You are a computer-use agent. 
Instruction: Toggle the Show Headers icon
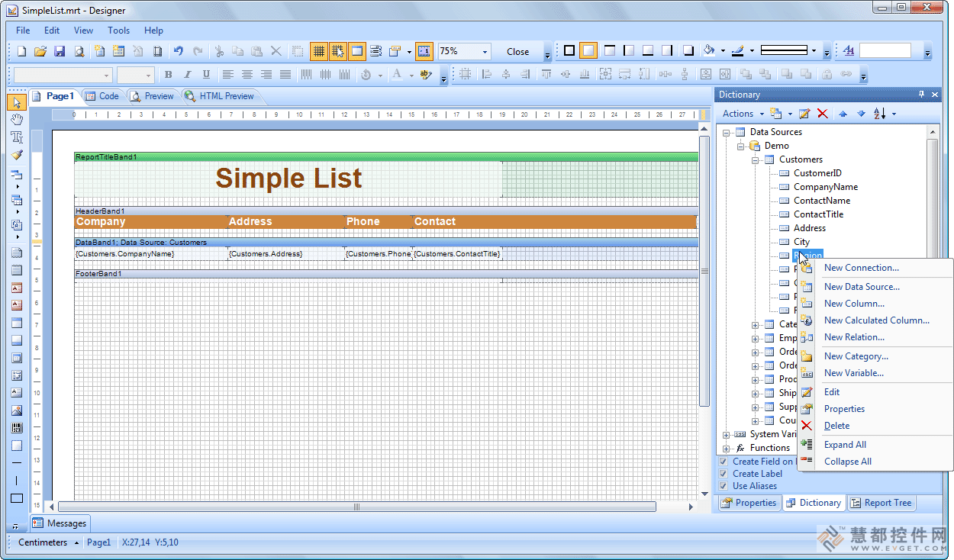356,52
